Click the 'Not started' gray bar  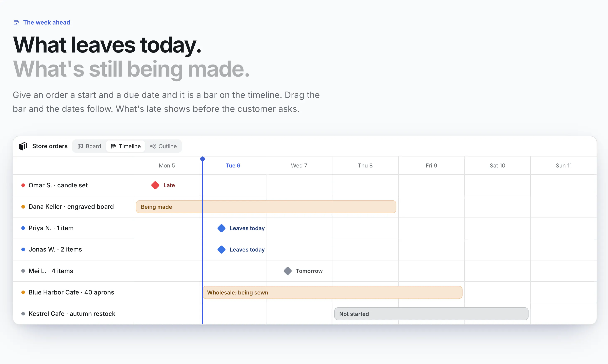(x=431, y=314)
